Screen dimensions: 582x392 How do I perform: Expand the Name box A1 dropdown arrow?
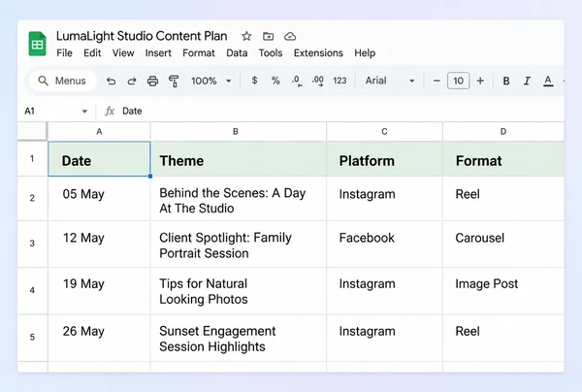coord(84,111)
